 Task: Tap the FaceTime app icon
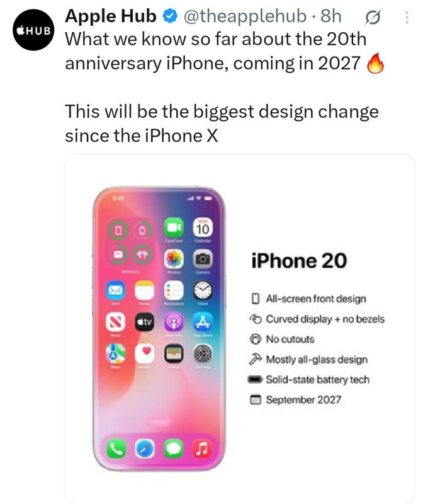point(174,227)
